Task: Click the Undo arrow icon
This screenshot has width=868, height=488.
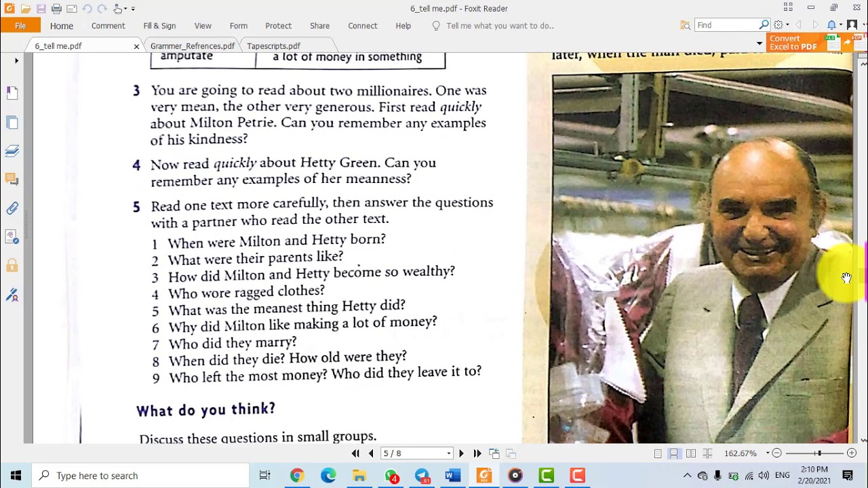Action: pyautogui.click(x=87, y=9)
